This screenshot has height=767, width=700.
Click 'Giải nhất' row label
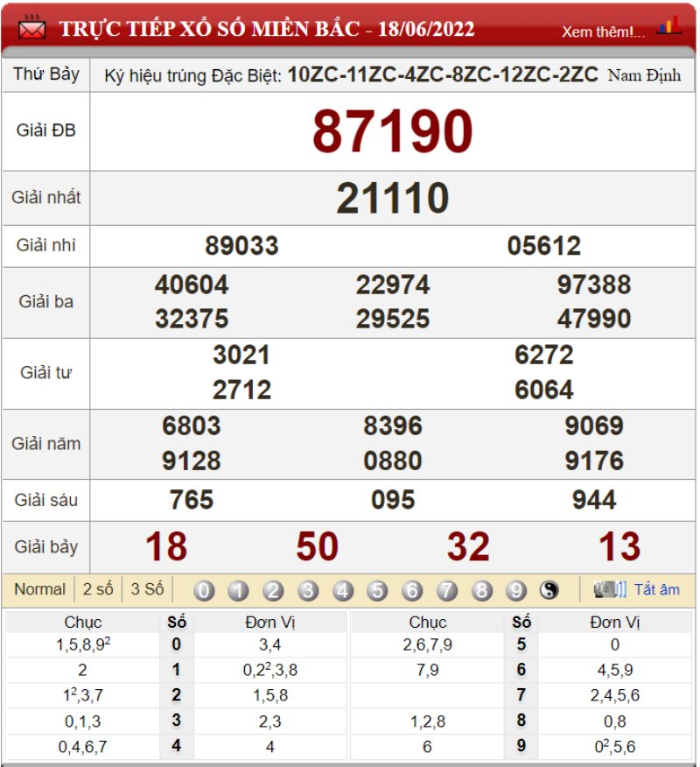pos(46,198)
